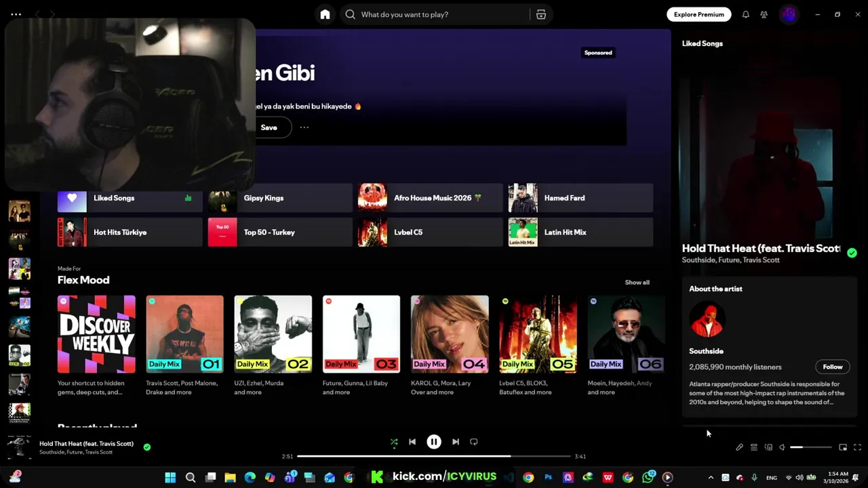Viewport: 868px width, 488px height.
Task: Open Daily Mix 05 card
Action: tap(538, 346)
